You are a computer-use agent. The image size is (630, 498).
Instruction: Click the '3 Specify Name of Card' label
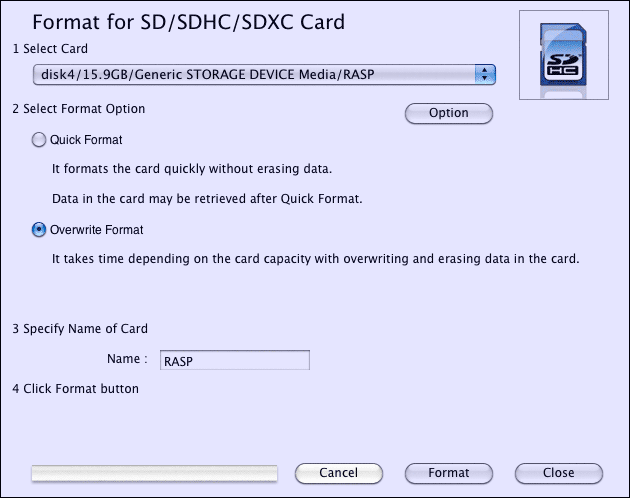point(80,329)
